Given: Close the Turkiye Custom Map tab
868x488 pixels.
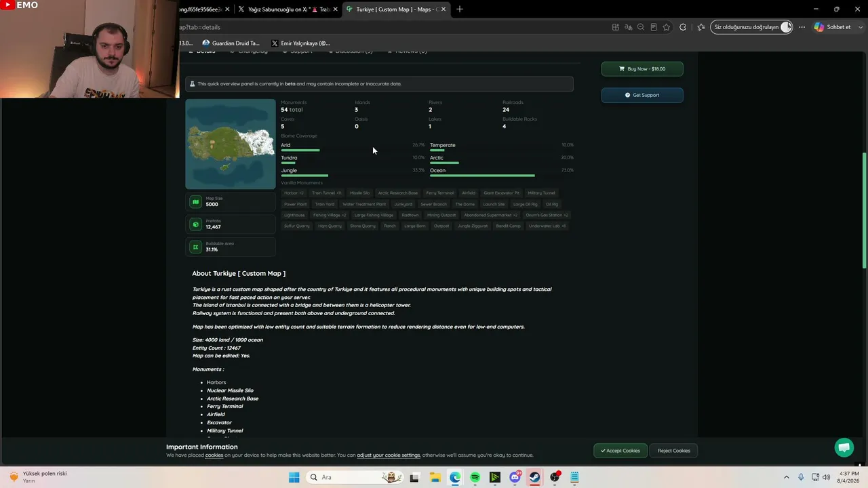Looking at the screenshot, I should click(443, 9).
